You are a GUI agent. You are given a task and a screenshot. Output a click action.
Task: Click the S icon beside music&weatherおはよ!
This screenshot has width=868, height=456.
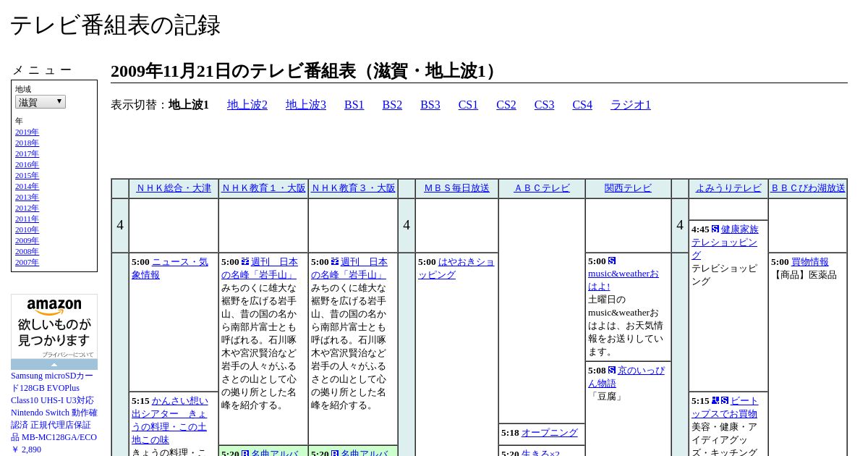pos(612,261)
